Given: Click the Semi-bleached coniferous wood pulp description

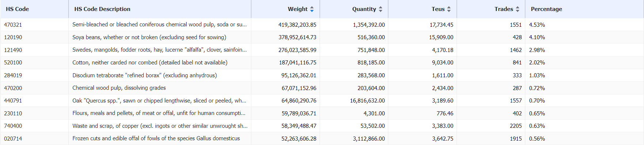Looking at the screenshot, I should pos(159,25).
